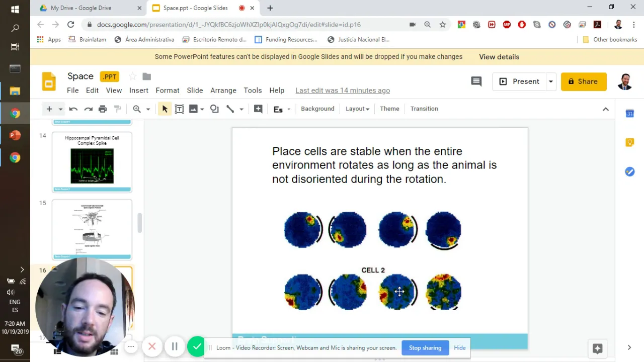Open the Edit menu
Viewport: 644px width, 362px height.
pyautogui.click(x=92, y=90)
